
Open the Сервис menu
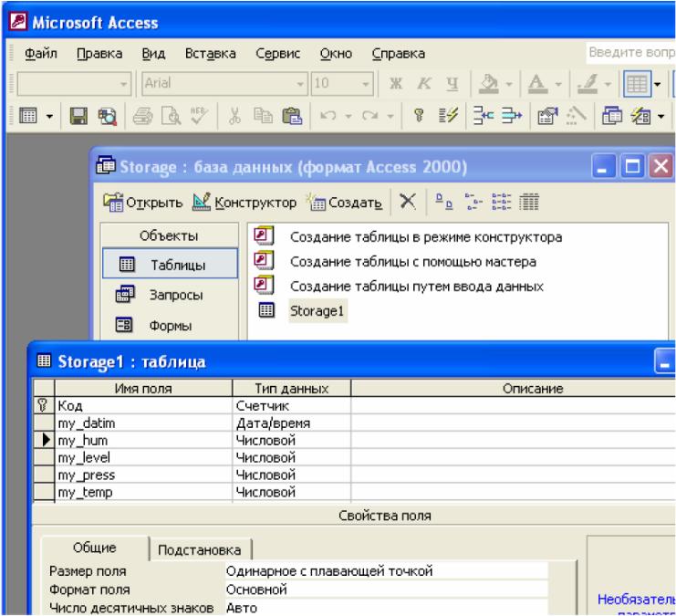(277, 54)
